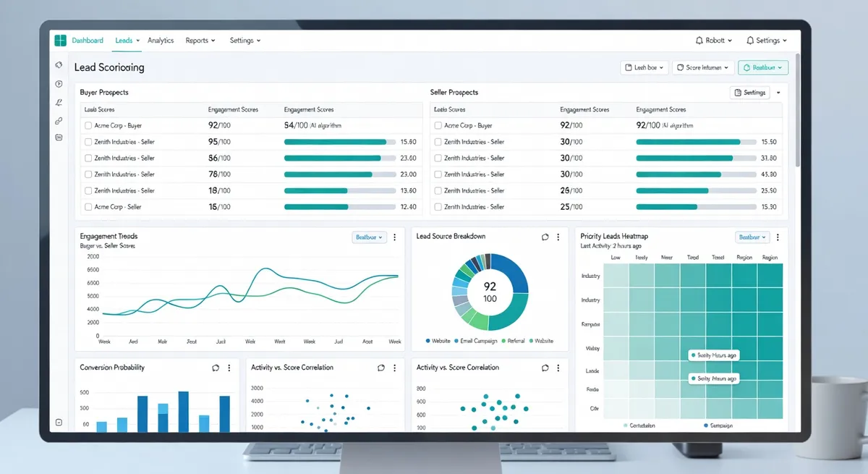Click the sidebar icon below the play icon
This screenshot has width=868, height=474.
(x=59, y=103)
